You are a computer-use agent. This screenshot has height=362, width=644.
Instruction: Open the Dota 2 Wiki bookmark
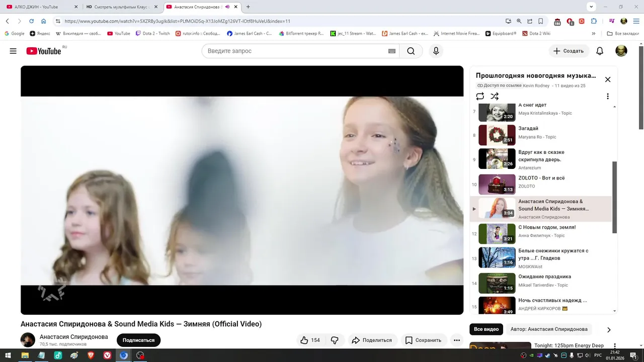click(x=536, y=33)
